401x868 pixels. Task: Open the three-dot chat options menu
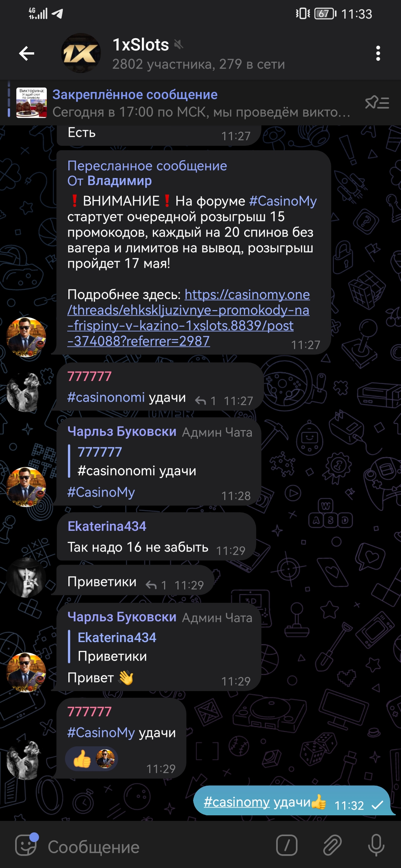(378, 53)
